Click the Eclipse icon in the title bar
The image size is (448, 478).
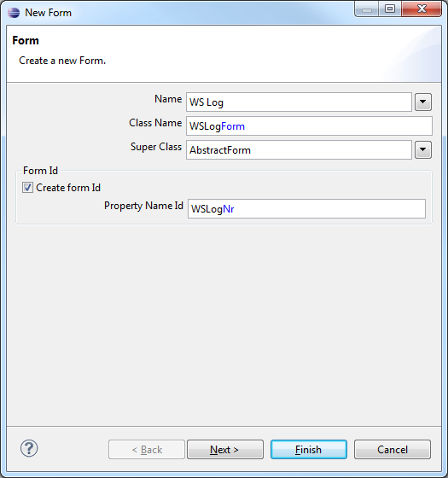click(x=14, y=13)
